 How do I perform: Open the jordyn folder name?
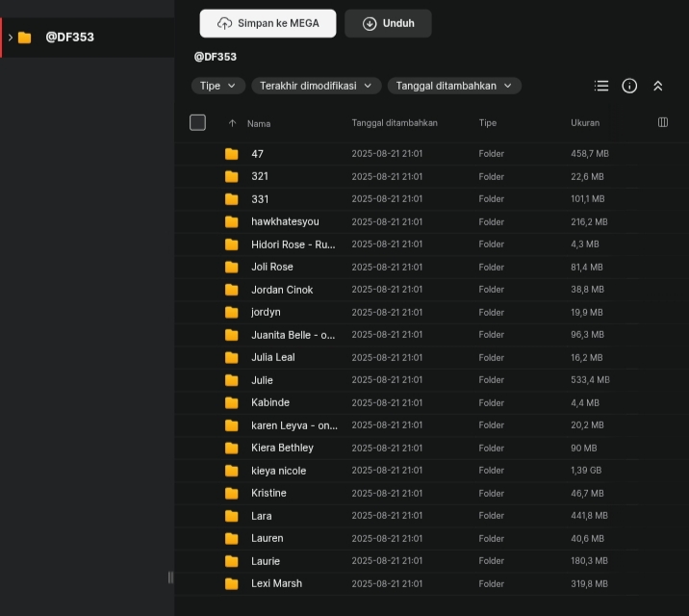tap(266, 313)
